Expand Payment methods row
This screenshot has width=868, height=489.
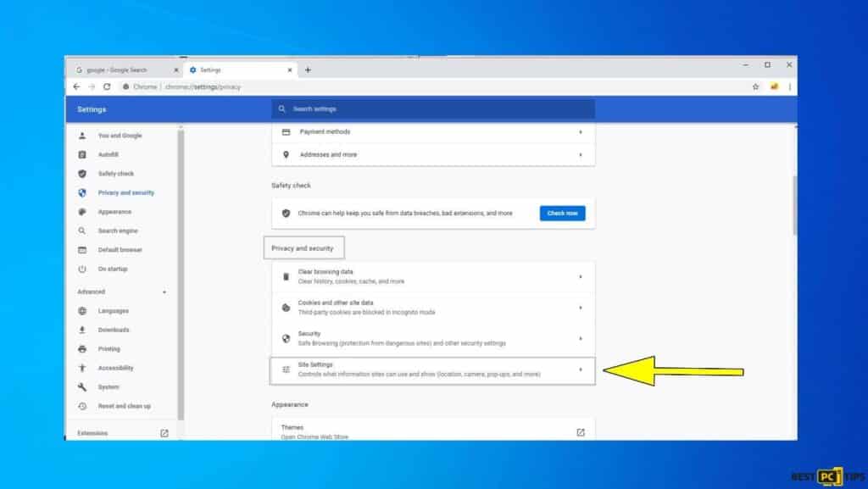pos(433,132)
